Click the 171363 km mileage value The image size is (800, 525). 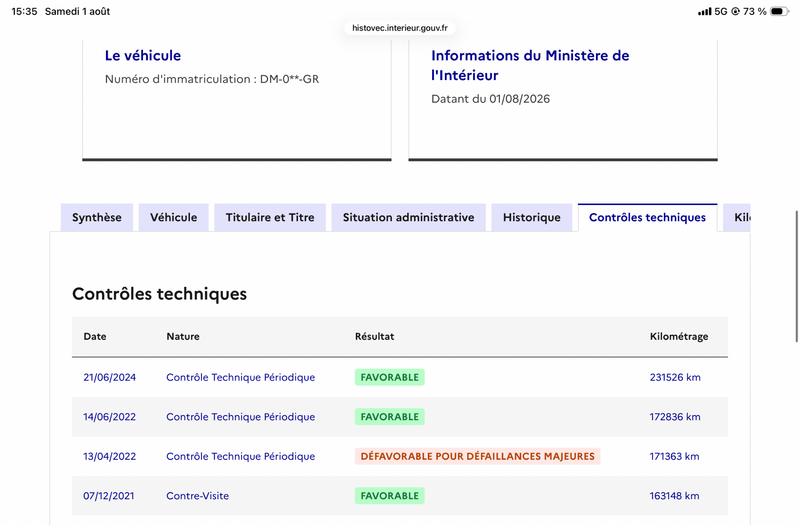point(674,457)
